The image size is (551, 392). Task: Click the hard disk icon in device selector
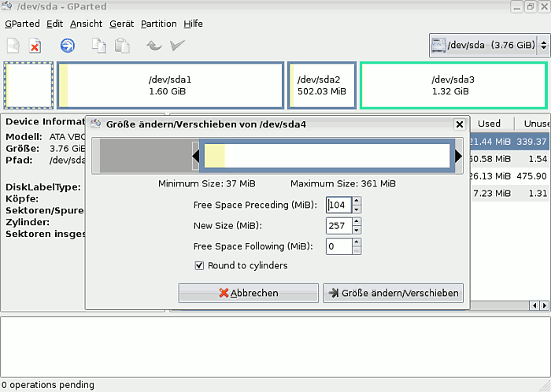point(438,46)
